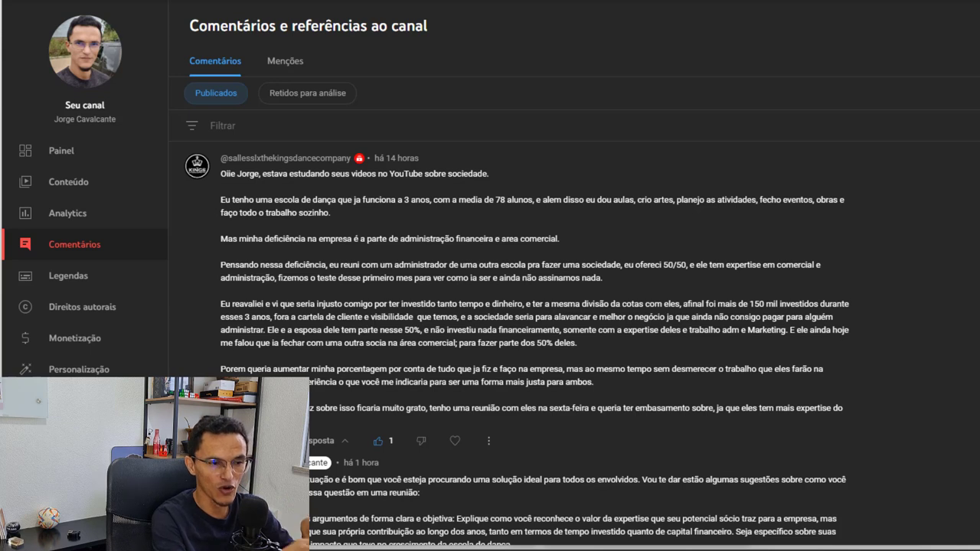
Task: Click the channel profile picture
Action: click(x=85, y=51)
